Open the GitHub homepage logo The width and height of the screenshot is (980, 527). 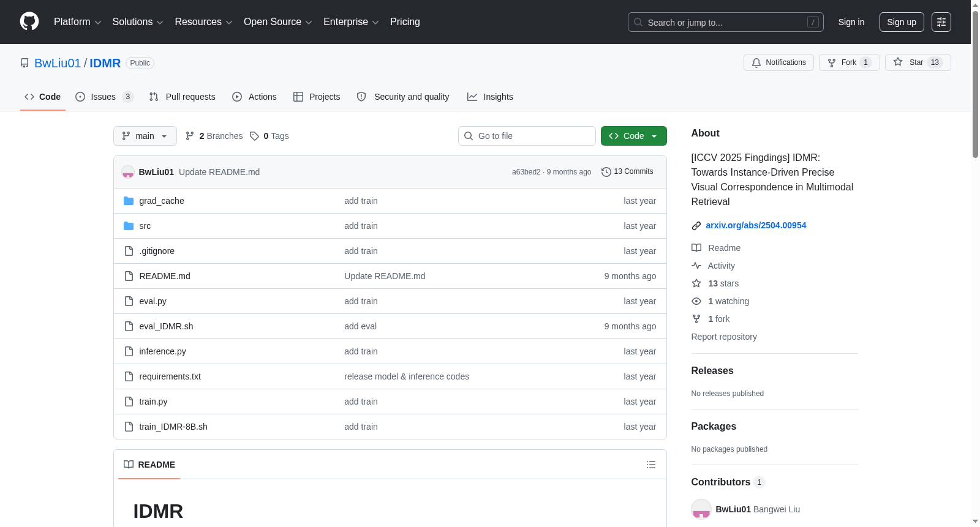click(x=29, y=21)
